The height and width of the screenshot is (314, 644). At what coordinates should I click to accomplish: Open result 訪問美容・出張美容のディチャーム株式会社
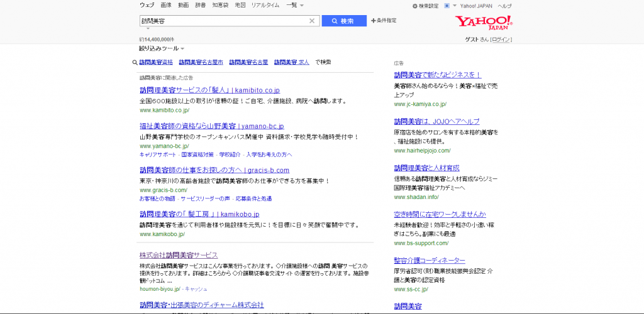pos(202,305)
